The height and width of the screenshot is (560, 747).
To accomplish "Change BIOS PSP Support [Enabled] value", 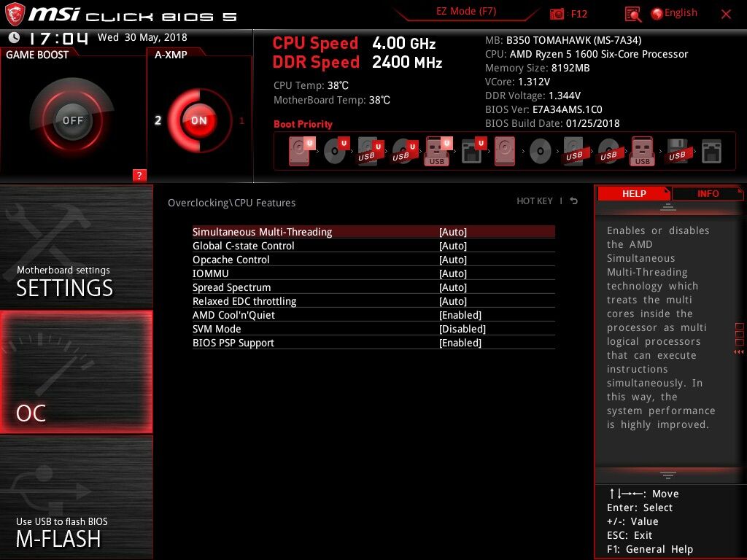I will (x=460, y=343).
